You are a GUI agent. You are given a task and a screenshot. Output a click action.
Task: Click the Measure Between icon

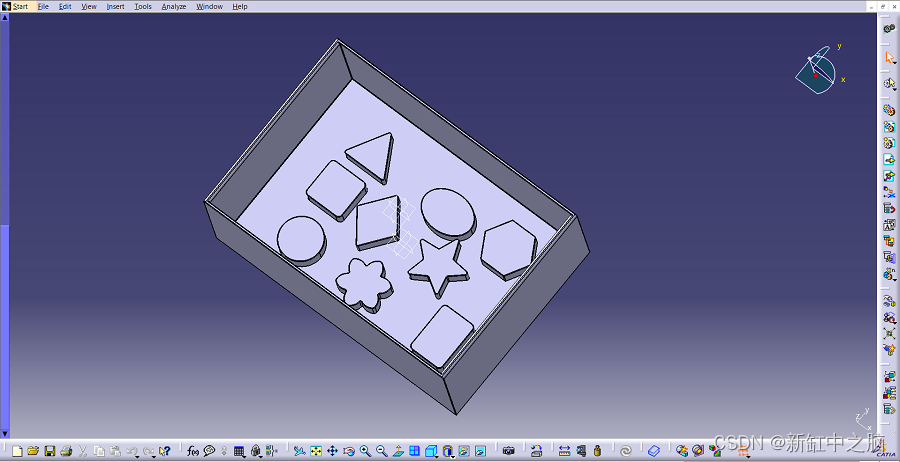(x=564, y=451)
